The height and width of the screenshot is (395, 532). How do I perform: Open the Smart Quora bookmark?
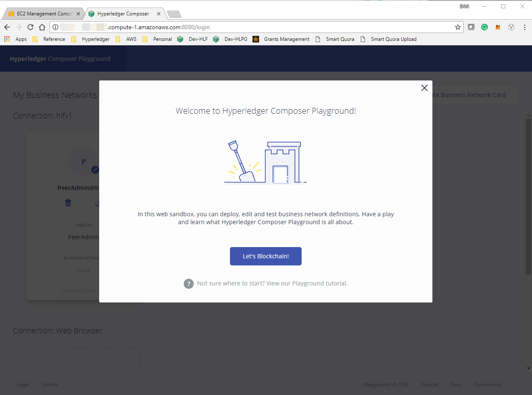pos(335,39)
